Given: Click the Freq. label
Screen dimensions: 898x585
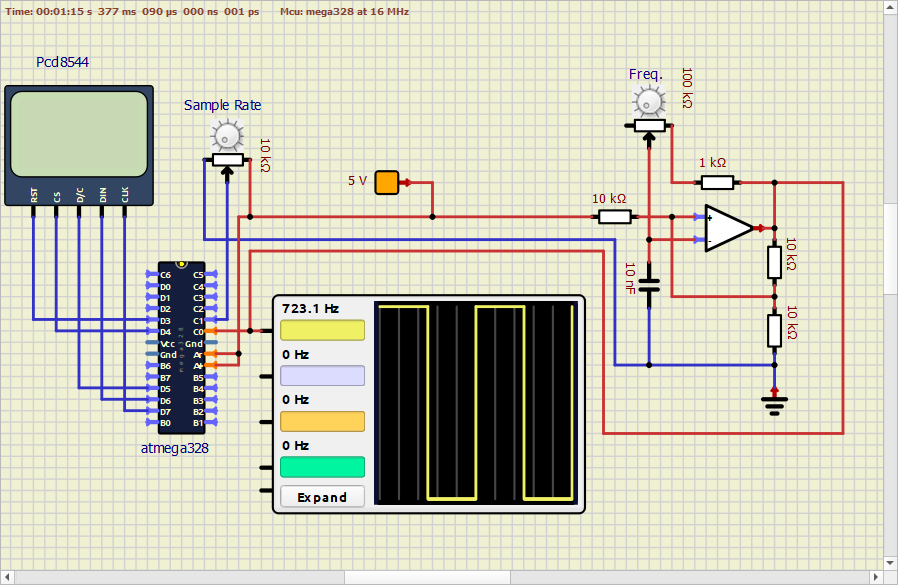Looking at the screenshot, I should [645, 74].
